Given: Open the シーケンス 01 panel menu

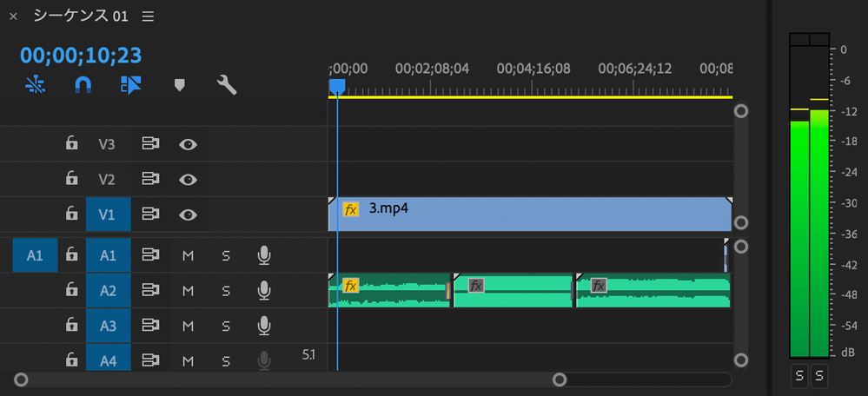Looking at the screenshot, I should (148, 16).
